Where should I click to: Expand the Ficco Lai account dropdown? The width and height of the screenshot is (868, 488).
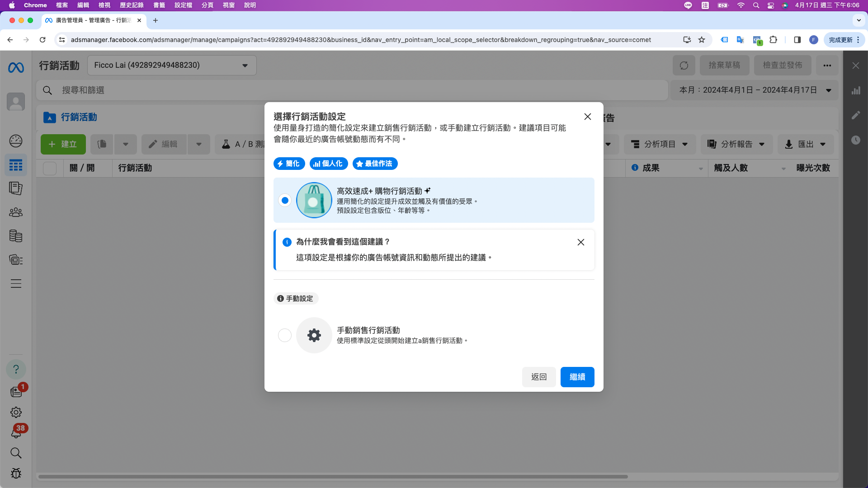[172, 66]
